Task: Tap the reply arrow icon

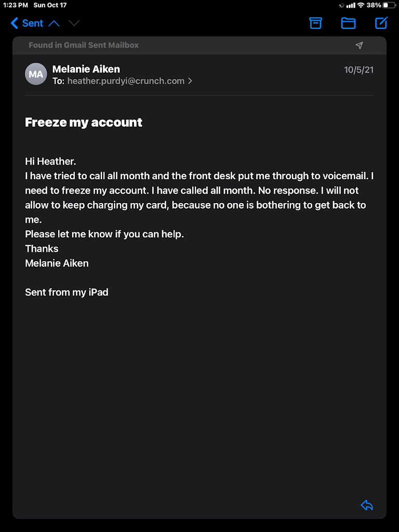Action: click(367, 505)
